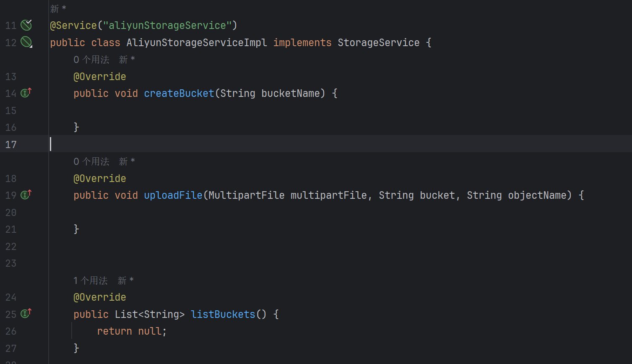Click line number 17 in the gutter
Image resolution: width=632 pixels, height=364 pixels.
click(11, 145)
